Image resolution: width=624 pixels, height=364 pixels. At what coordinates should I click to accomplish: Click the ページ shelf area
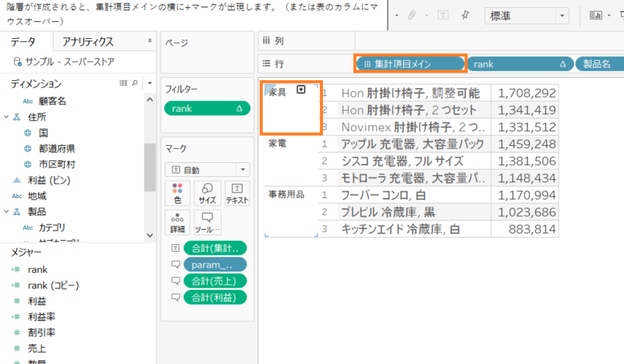tap(207, 54)
